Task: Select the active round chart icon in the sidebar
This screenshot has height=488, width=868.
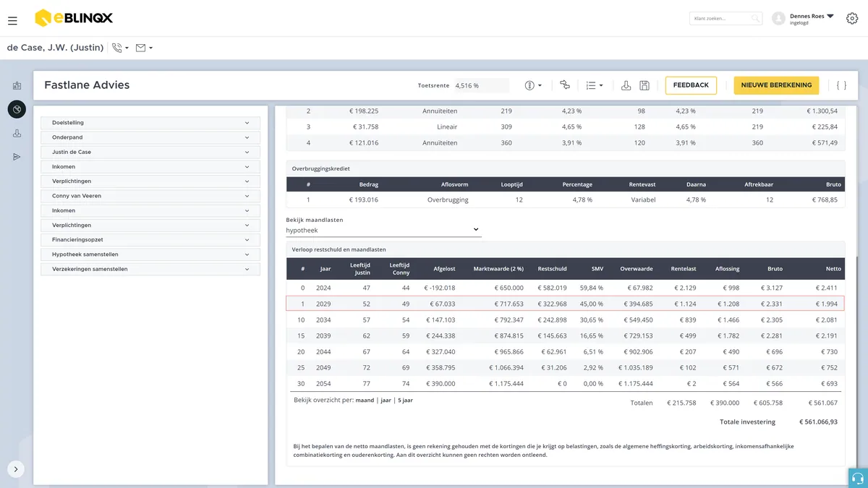Action: (17, 109)
